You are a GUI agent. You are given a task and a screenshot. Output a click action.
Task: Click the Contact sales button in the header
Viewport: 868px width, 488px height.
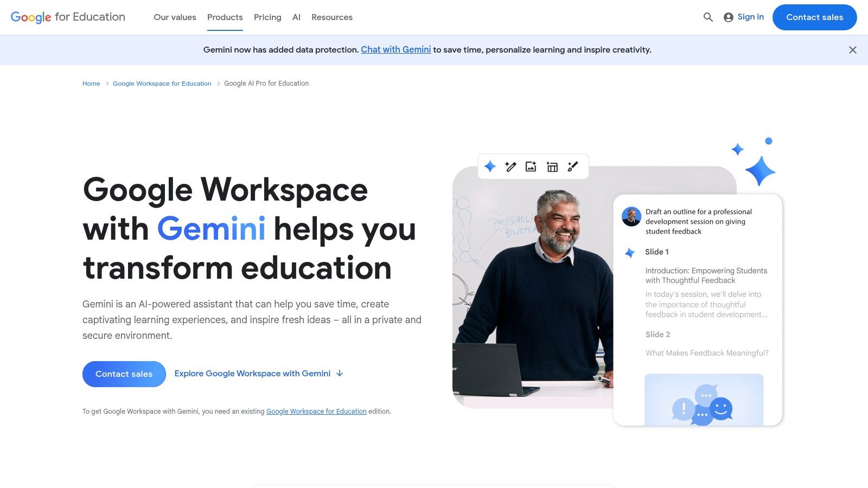(x=814, y=17)
